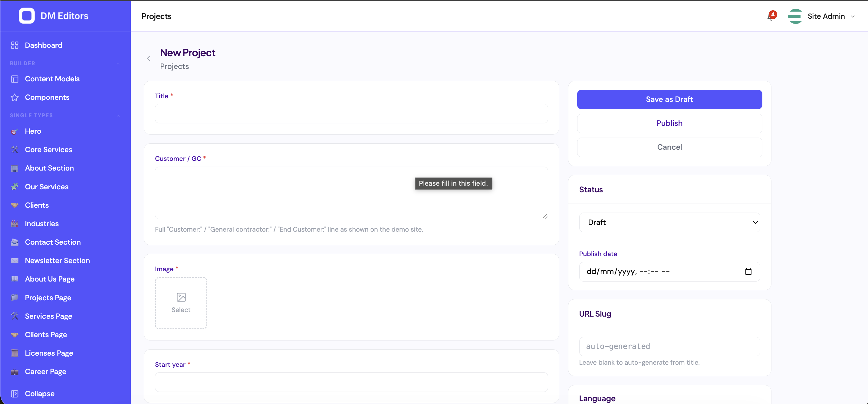Click the Clients handshake icon
868x404 pixels.
point(15,205)
